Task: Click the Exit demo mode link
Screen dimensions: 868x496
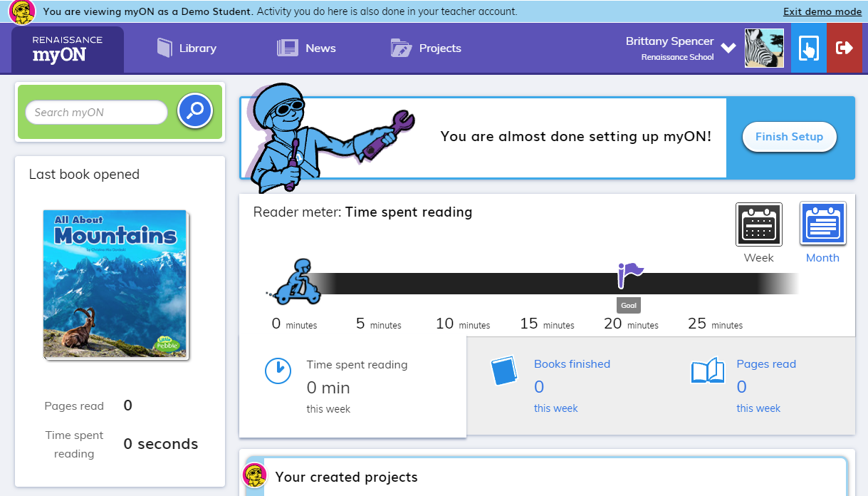Action: (822, 11)
